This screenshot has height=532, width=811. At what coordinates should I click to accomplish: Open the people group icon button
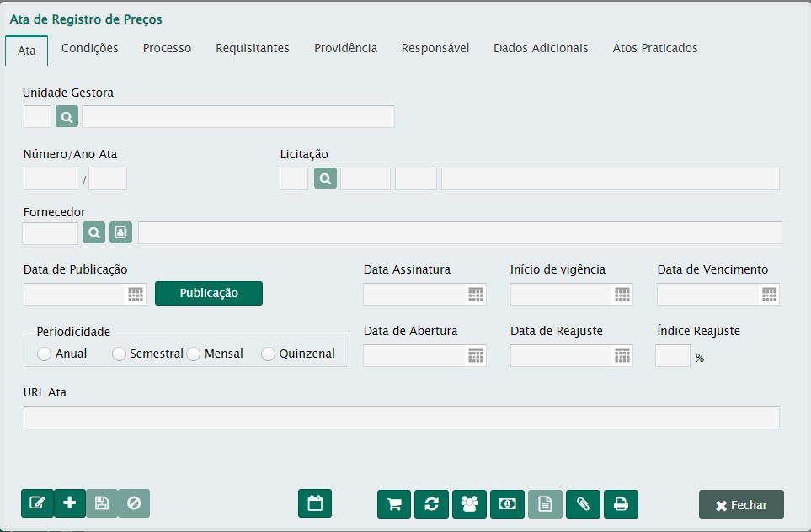[x=469, y=503]
